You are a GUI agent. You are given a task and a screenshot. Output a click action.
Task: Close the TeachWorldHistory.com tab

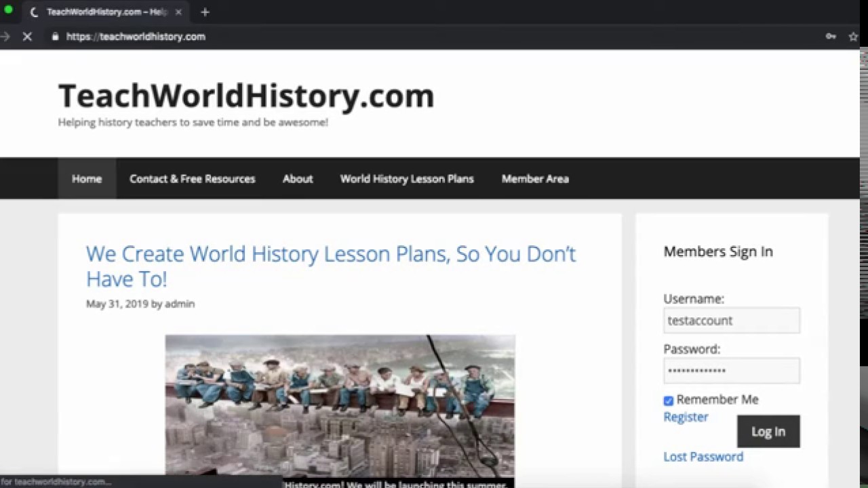point(178,12)
